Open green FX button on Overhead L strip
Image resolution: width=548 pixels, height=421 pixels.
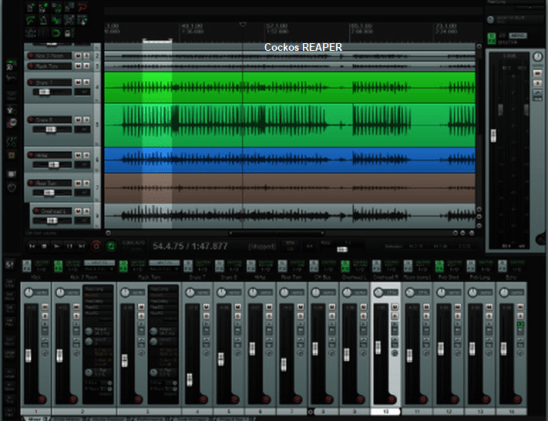(345, 266)
